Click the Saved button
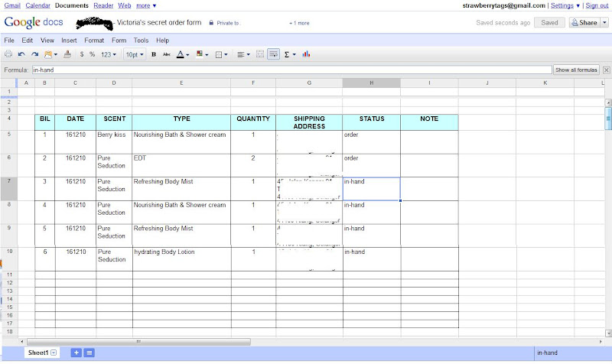612x364 pixels. pos(549,23)
